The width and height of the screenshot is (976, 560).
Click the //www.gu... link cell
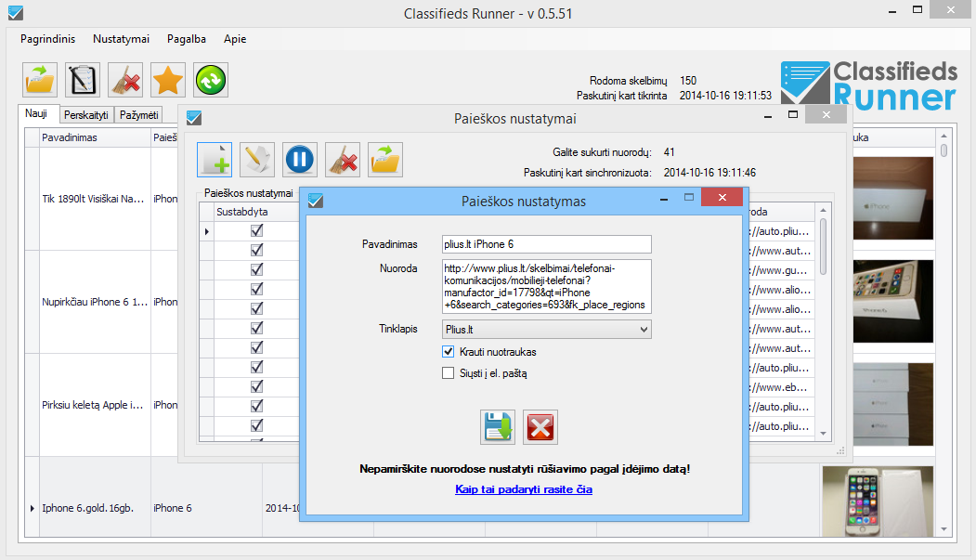tap(781, 270)
